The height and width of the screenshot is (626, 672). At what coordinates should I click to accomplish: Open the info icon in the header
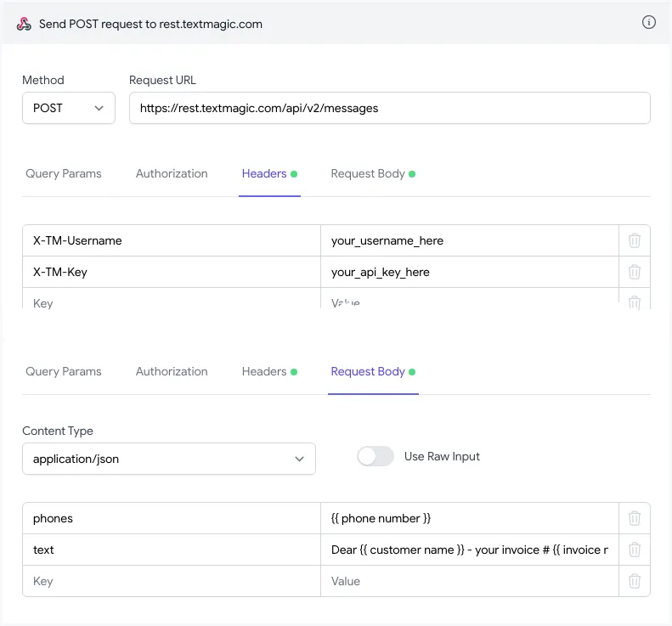click(x=649, y=23)
